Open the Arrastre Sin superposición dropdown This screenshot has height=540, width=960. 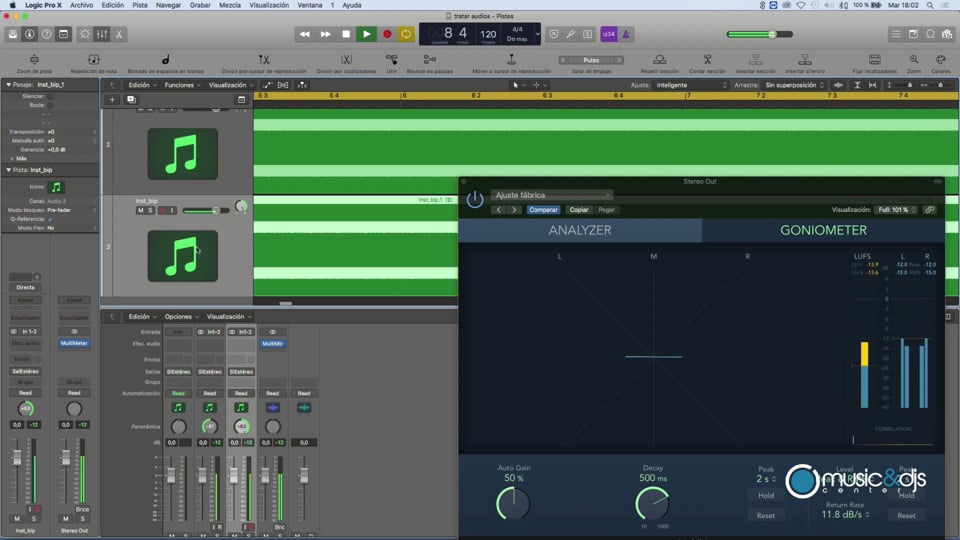794,85
